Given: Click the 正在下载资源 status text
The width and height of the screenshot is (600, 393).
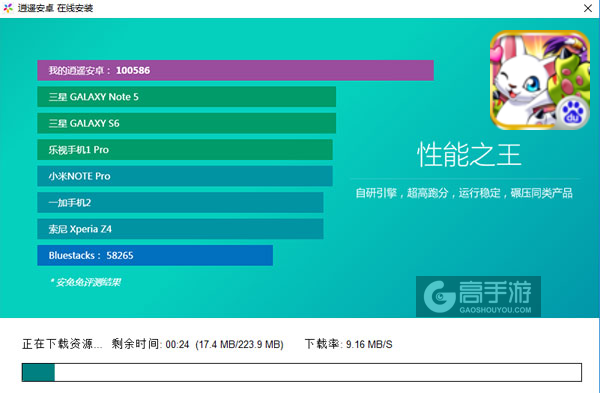Looking at the screenshot, I should (62, 344).
